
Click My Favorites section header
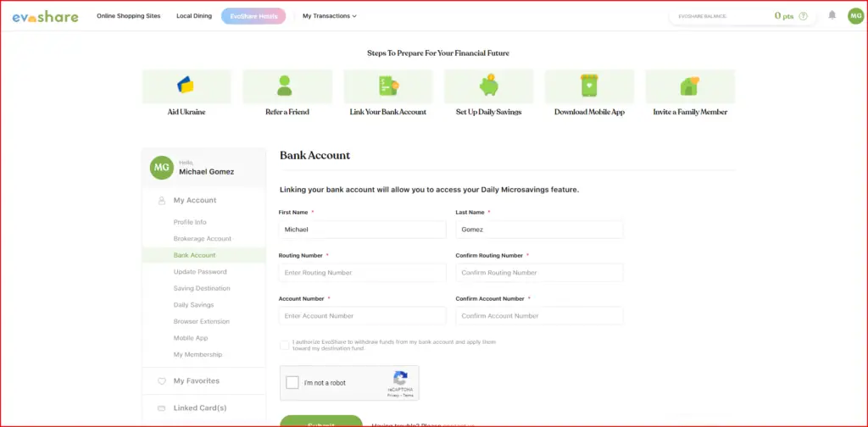click(x=197, y=381)
